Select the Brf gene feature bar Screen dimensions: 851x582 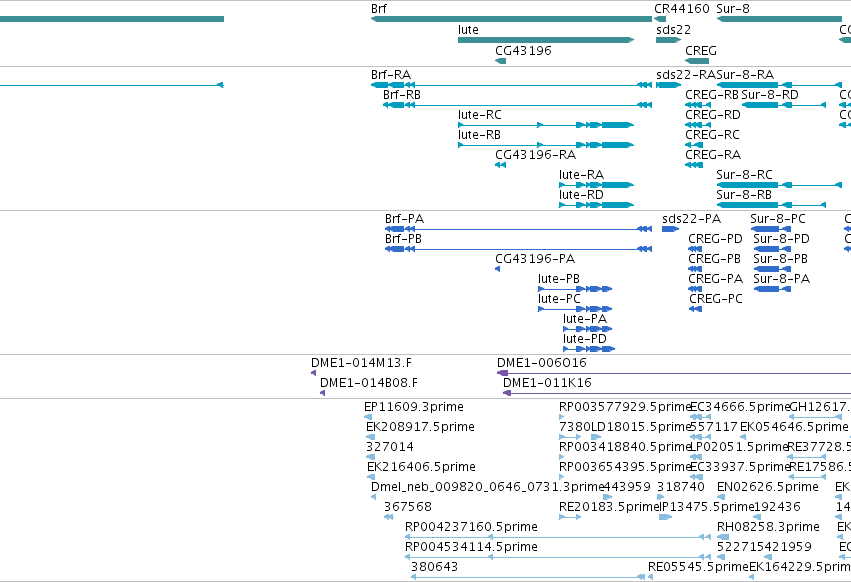click(x=511, y=19)
